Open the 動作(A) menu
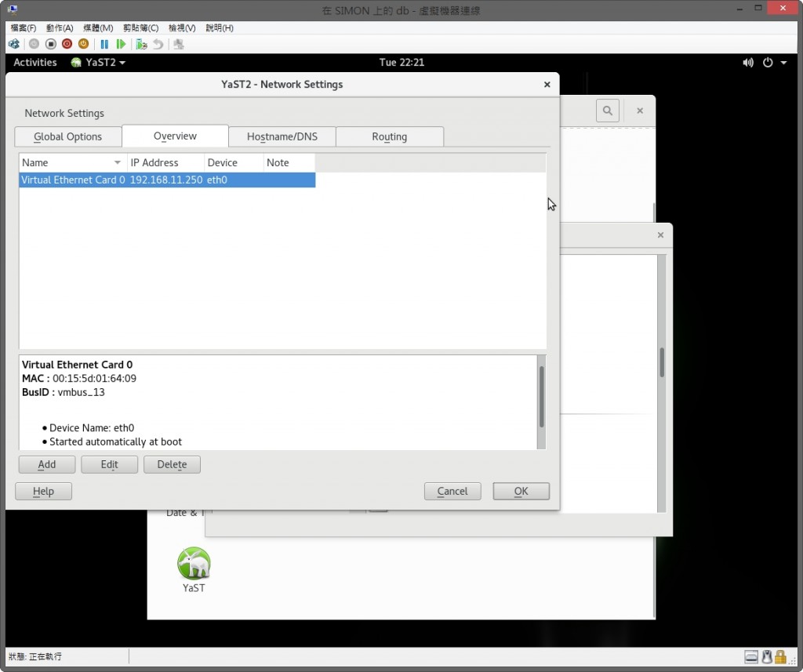The height and width of the screenshot is (672, 803). point(60,27)
